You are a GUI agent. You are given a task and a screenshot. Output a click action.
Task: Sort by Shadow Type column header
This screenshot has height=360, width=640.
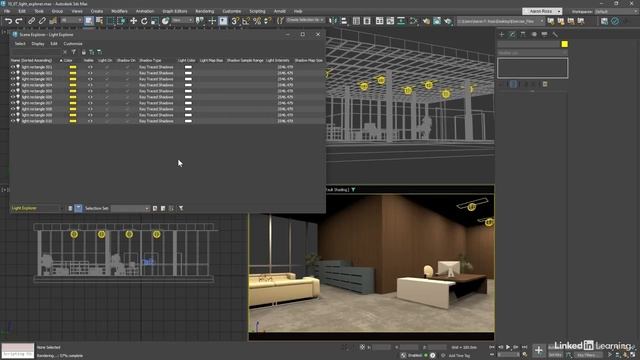(x=150, y=60)
